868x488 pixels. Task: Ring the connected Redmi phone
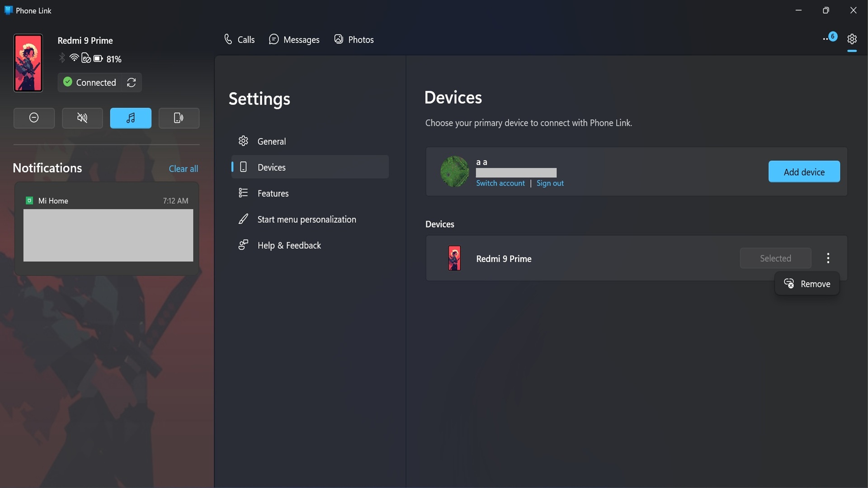point(179,118)
